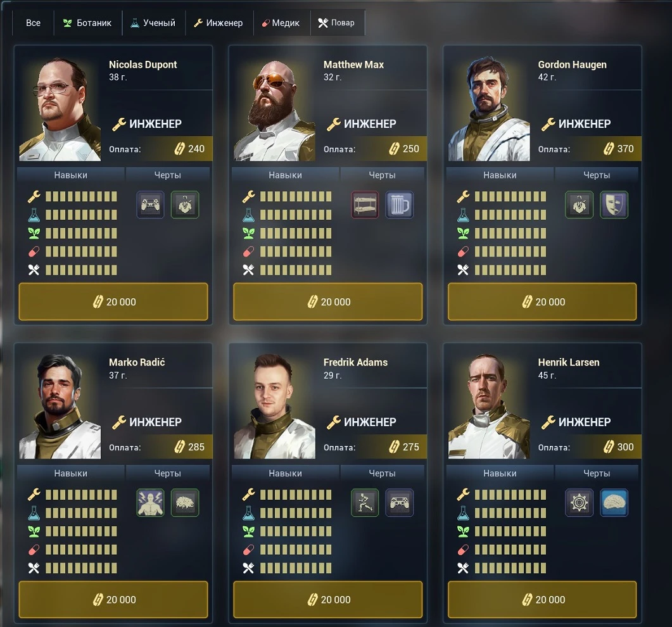
Task: Switch to the Медик filter tab
Action: pyautogui.click(x=281, y=23)
